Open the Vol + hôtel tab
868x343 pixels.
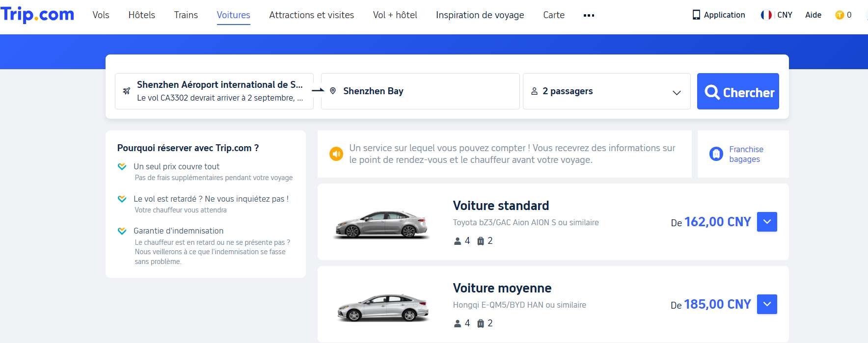395,15
